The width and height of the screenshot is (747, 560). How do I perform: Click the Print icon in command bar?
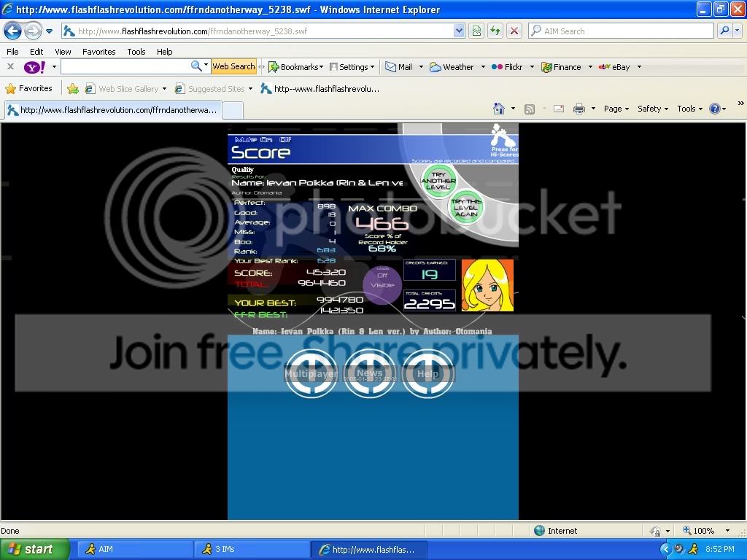pos(579,109)
